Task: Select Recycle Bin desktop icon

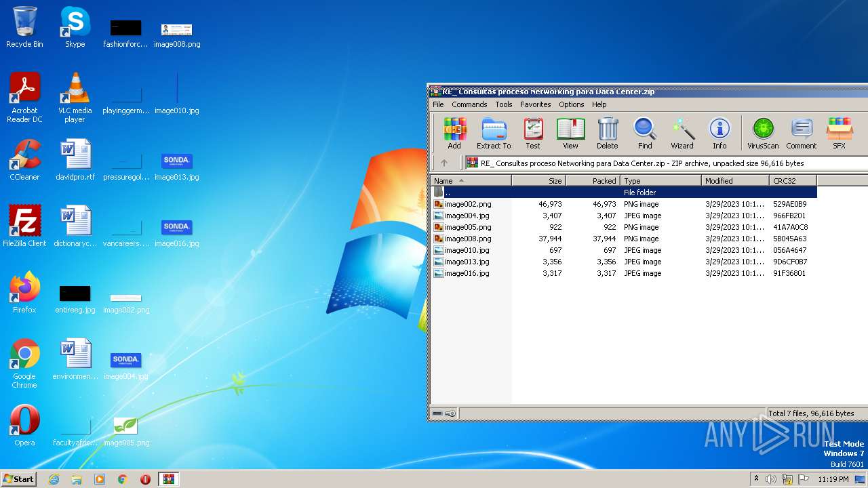Action: point(24,27)
